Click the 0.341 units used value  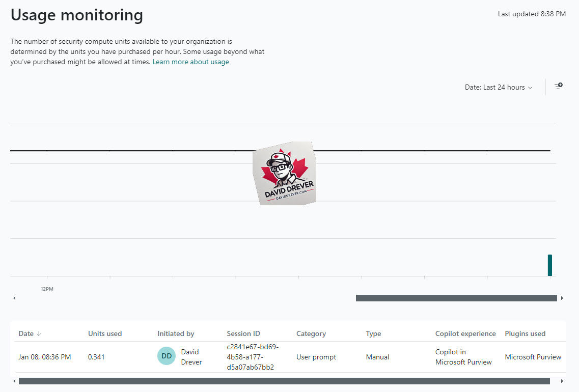[x=96, y=357]
